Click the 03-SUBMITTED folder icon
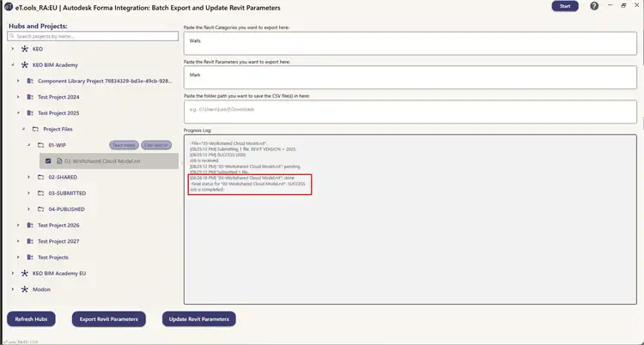 pyautogui.click(x=40, y=193)
